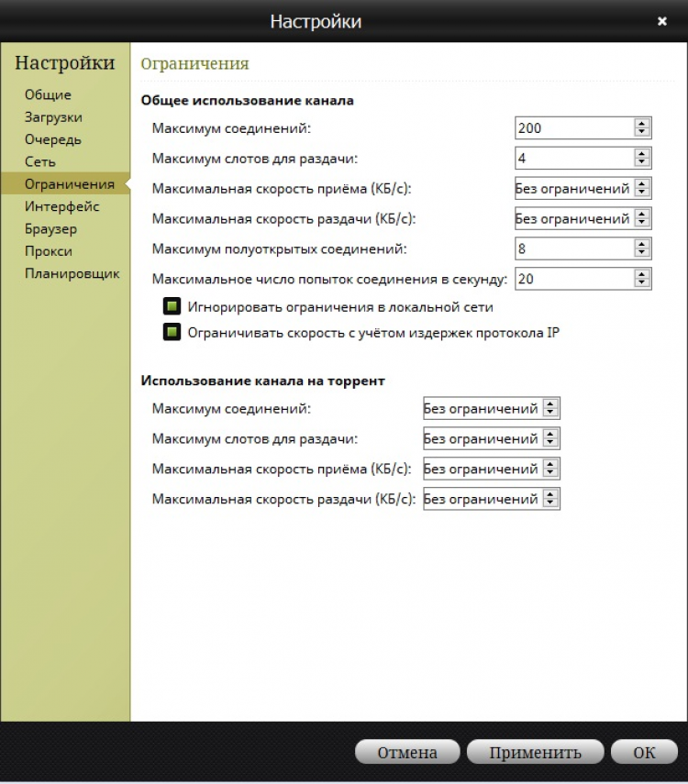
Task: Open the Общие settings section
Action: pos(48,95)
